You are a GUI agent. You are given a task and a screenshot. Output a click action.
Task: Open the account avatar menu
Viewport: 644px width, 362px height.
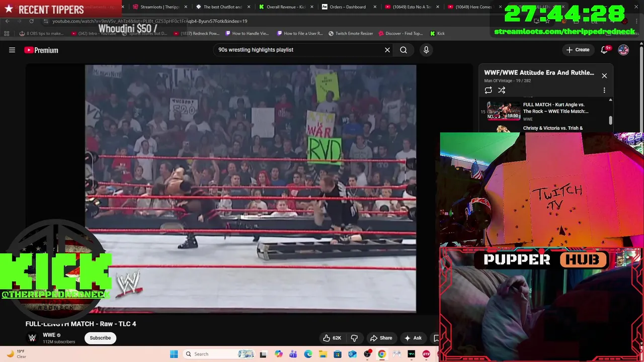(x=623, y=50)
